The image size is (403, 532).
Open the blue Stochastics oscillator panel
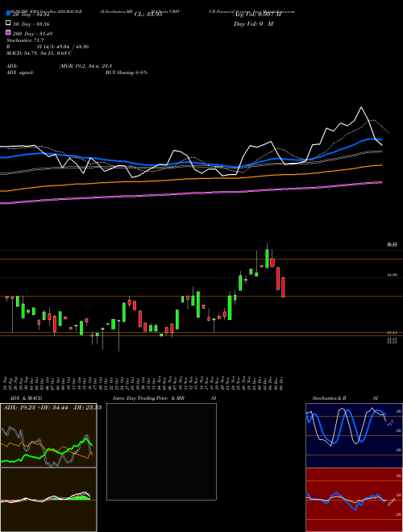(354, 435)
